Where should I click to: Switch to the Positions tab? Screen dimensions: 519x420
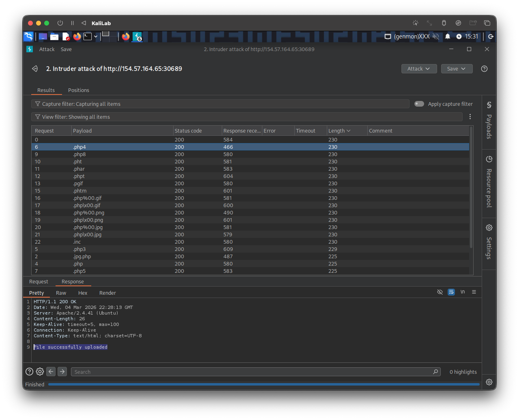point(79,90)
